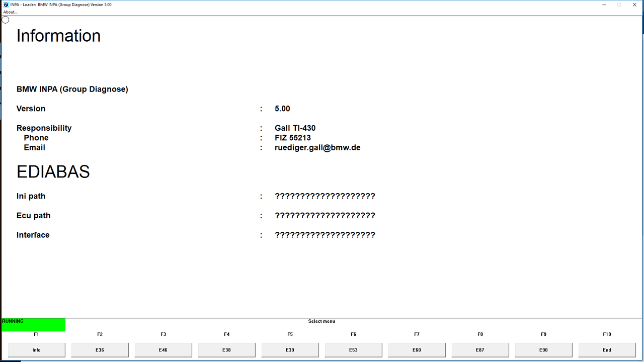Image resolution: width=644 pixels, height=362 pixels.
Task: Select the E53 chassis button
Action: click(353, 350)
